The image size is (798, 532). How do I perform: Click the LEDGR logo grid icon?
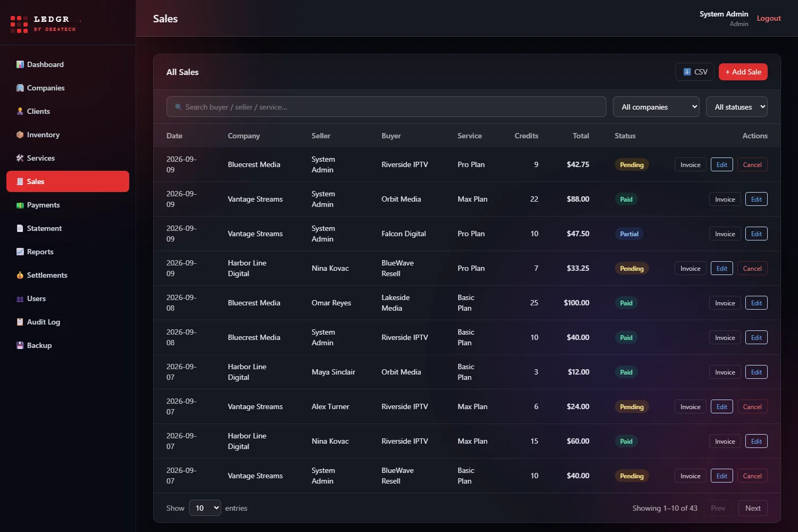point(19,24)
